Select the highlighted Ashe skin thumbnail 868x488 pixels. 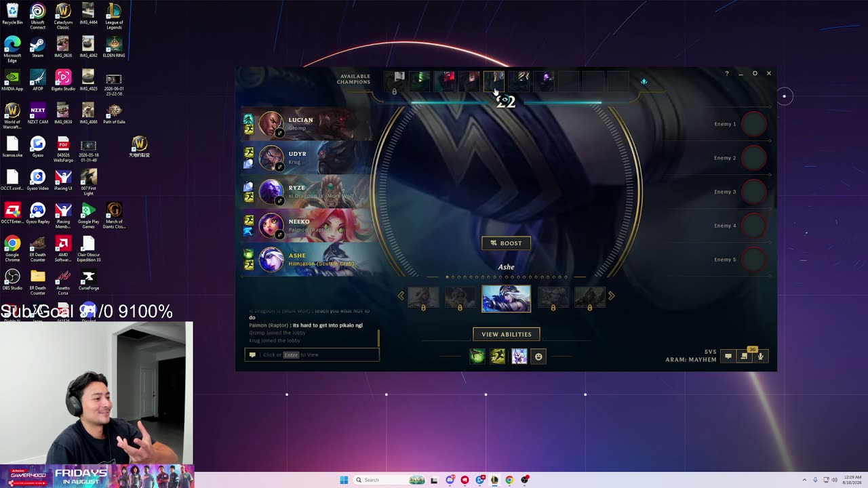point(506,299)
